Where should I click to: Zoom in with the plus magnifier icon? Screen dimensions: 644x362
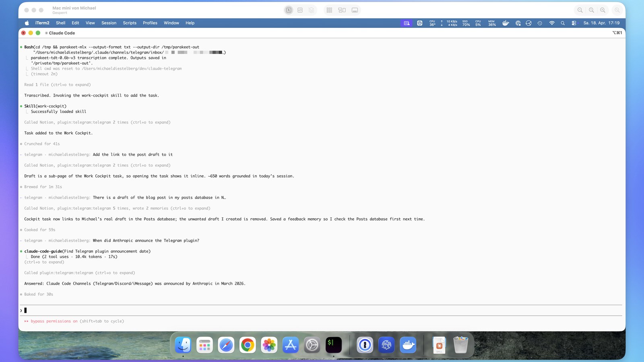pos(603,10)
